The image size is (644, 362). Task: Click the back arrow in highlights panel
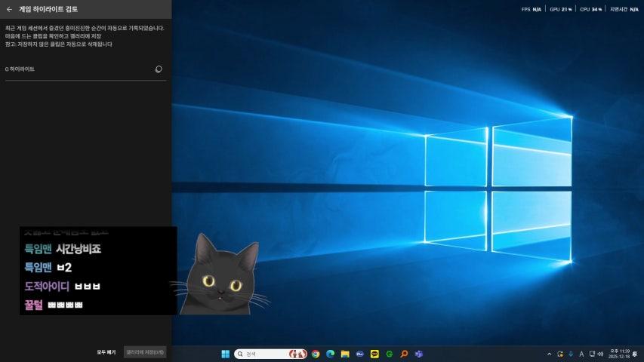click(9, 10)
